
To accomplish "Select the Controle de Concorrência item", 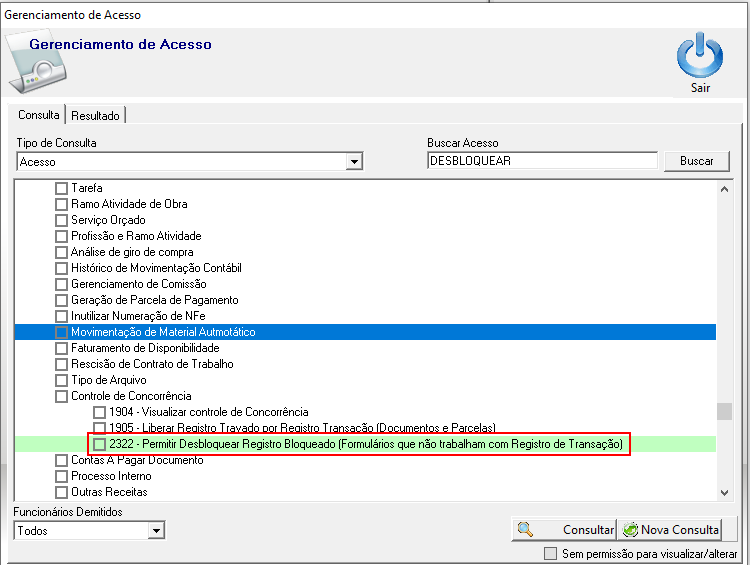I will (130, 396).
